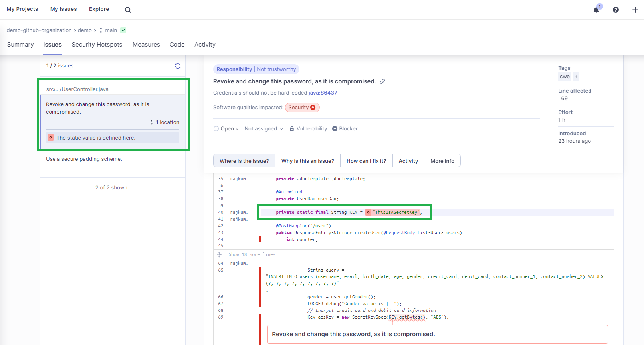The height and width of the screenshot is (345, 644).
Task: Click the red issue marker before "ThisIsASecretKey"
Action: click(x=368, y=212)
